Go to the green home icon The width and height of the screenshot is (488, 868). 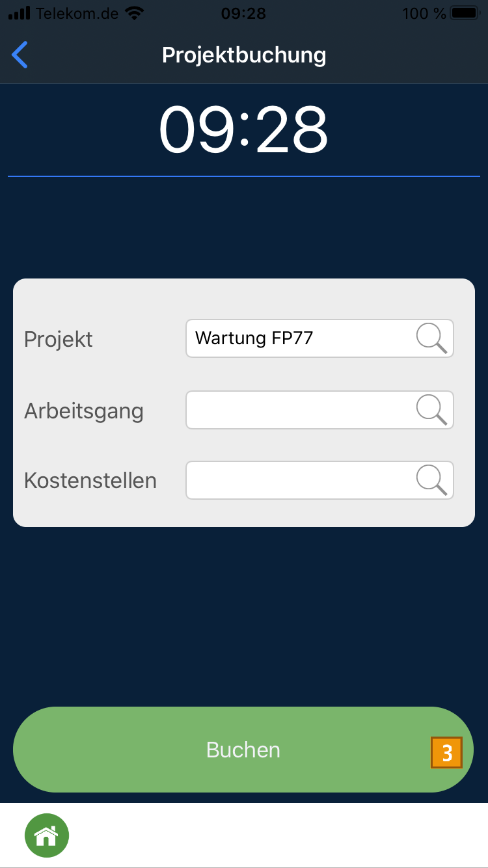point(47,835)
